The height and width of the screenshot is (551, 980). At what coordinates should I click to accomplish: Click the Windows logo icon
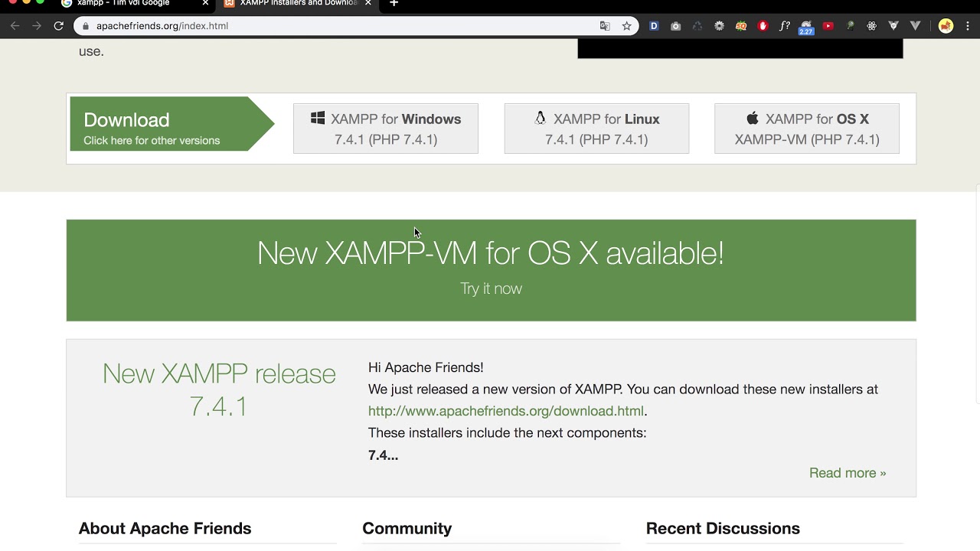(x=318, y=118)
